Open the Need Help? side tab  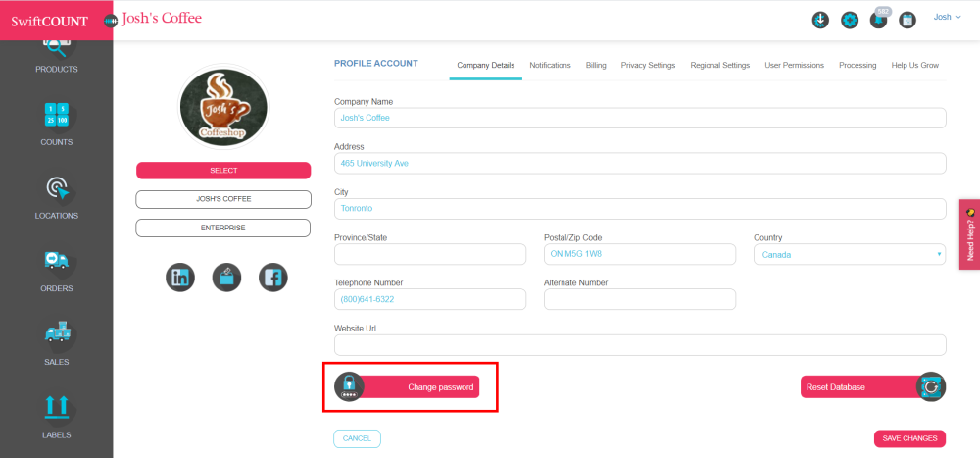969,234
